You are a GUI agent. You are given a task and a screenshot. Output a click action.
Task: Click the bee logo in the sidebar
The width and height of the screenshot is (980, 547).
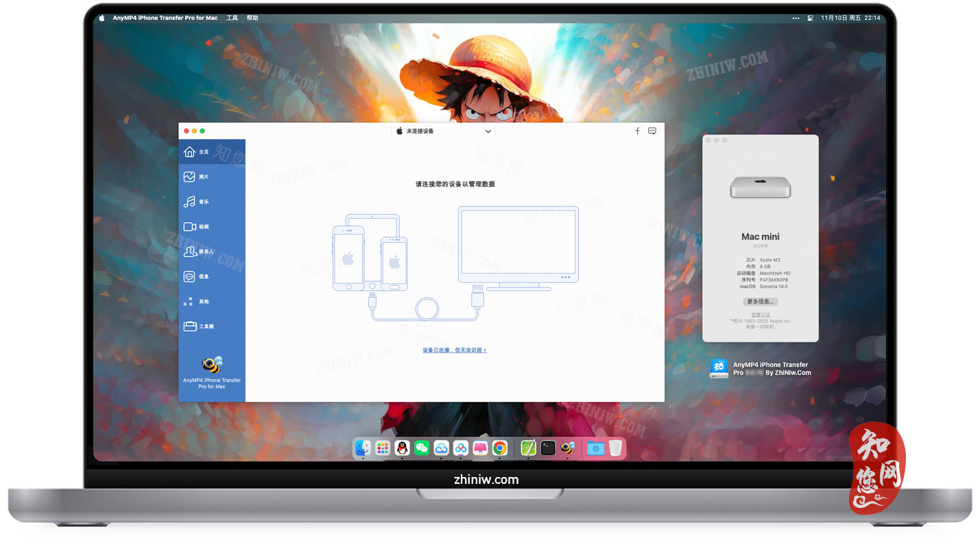[212, 364]
